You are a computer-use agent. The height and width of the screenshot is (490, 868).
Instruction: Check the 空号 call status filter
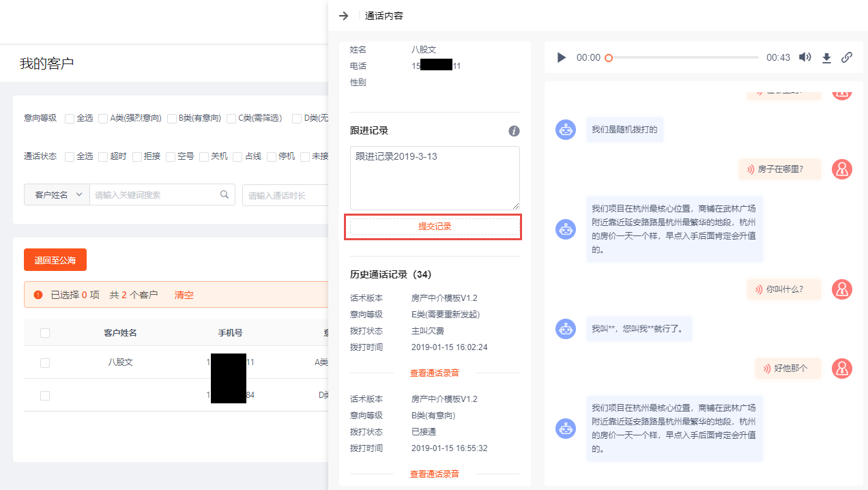[171, 156]
